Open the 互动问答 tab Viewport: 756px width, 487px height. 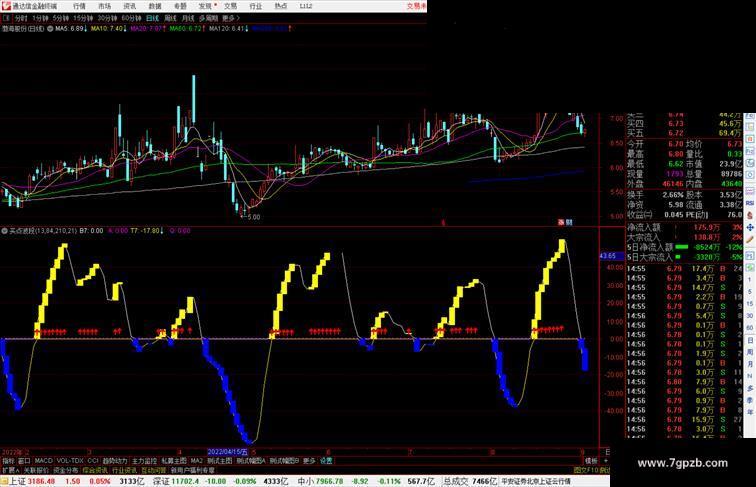pyautogui.click(x=154, y=470)
